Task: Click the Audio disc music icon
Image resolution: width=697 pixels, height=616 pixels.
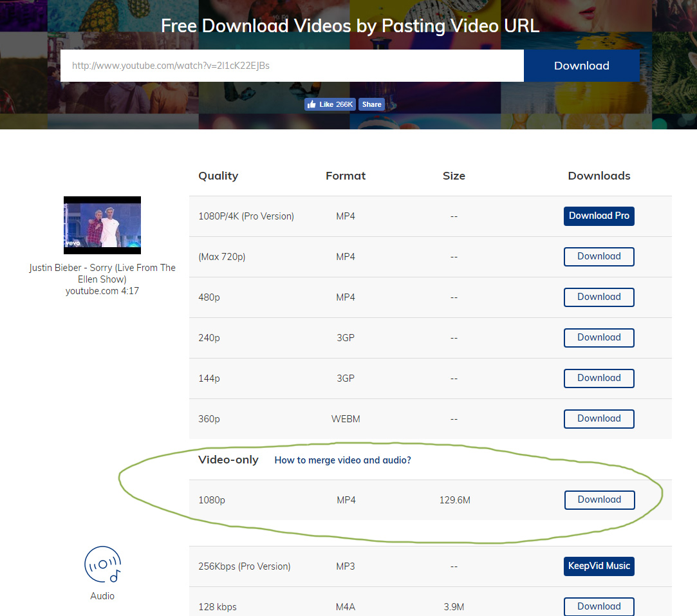Action: tap(102, 565)
